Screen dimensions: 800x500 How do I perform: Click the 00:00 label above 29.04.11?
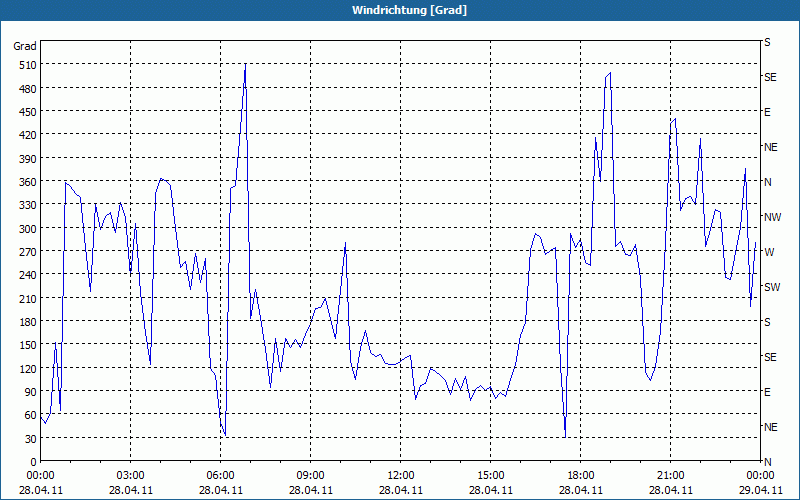[x=760, y=476]
